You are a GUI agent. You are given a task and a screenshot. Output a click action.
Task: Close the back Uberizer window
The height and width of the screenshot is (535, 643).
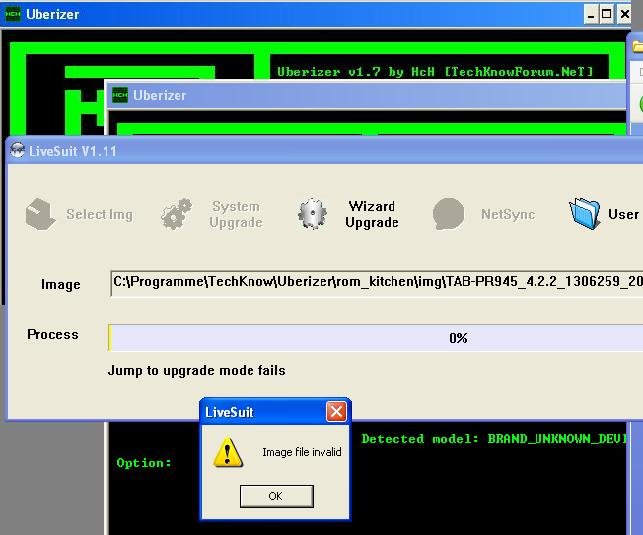click(x=624, y=15)
